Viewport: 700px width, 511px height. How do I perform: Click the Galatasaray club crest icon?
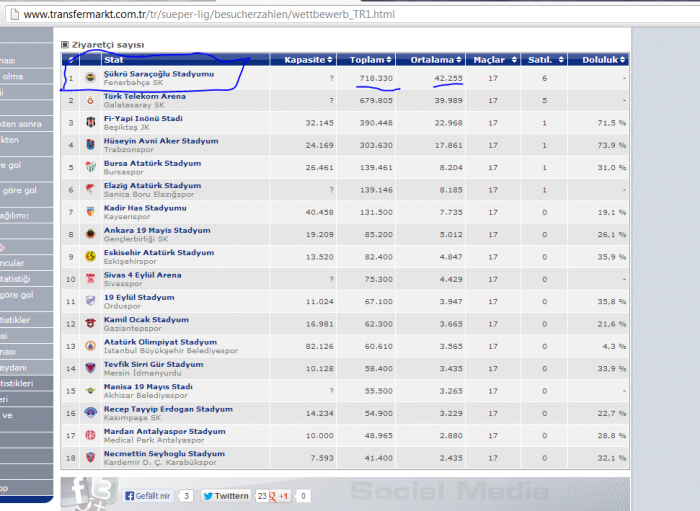click(x=90, y=100)
